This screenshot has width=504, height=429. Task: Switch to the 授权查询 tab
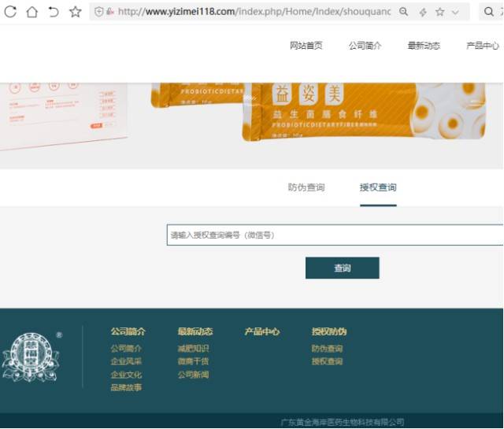point(378,187)
